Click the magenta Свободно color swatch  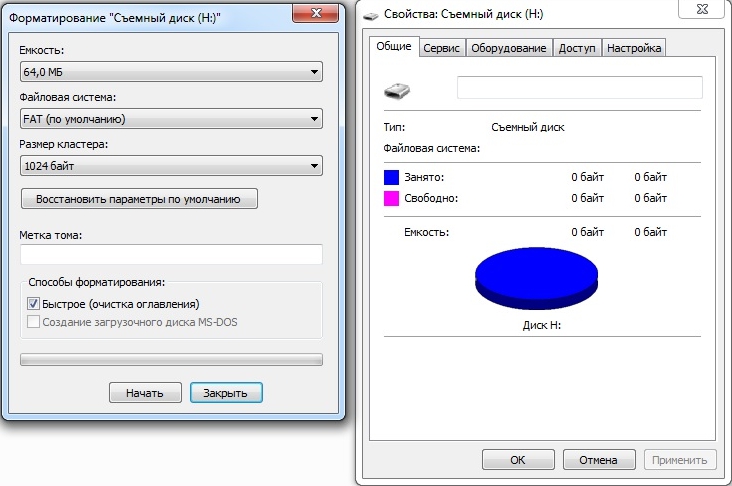pos(391,198)
